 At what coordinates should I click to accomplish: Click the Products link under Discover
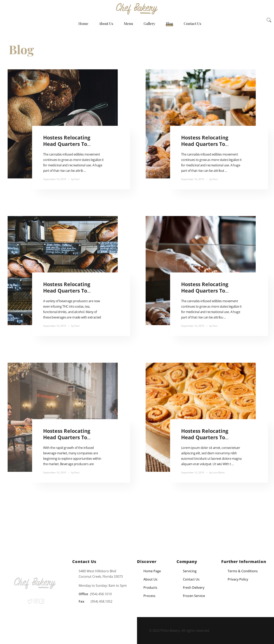tap(150, 588)
